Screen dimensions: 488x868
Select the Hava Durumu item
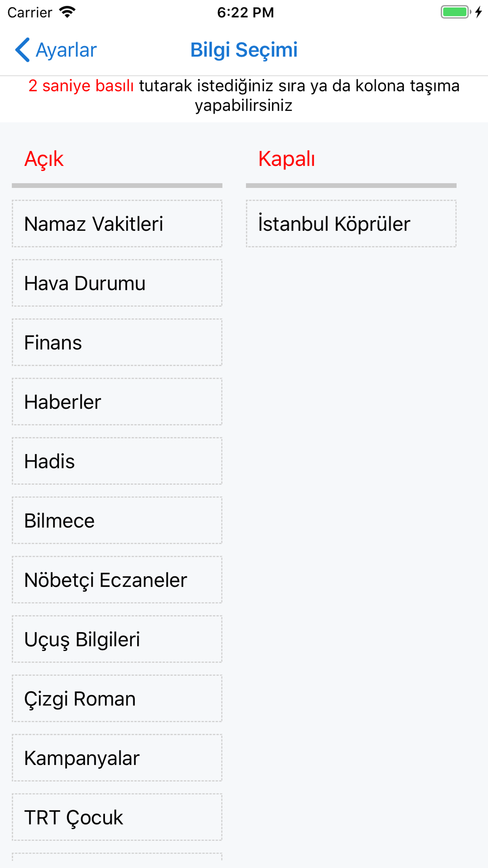(x=117, y=283)
